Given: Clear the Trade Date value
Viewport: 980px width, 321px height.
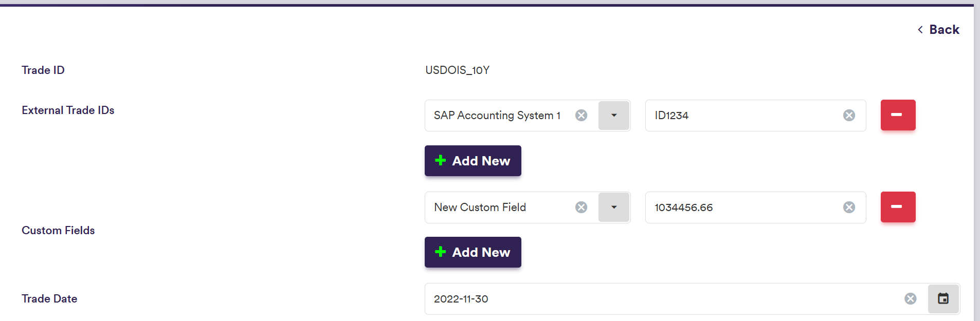Looking at the screenshot, I should pyautogui.click(x=910, y=299).
